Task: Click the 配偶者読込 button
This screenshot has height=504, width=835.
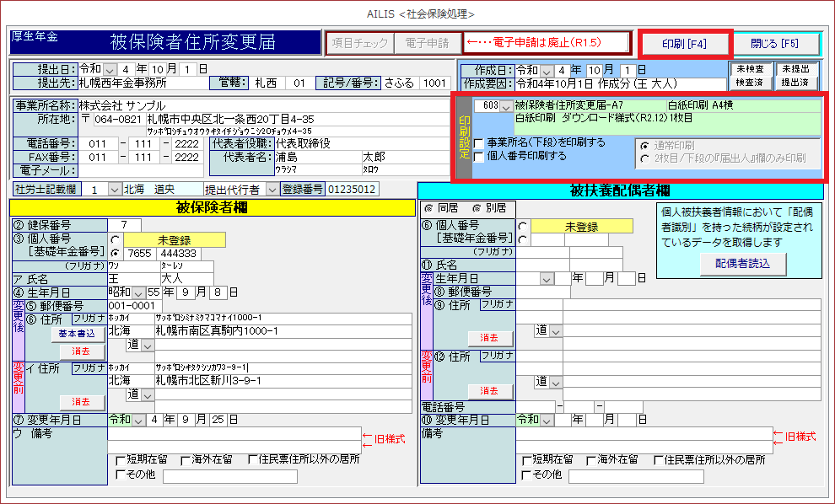Action: click(742, 263)
